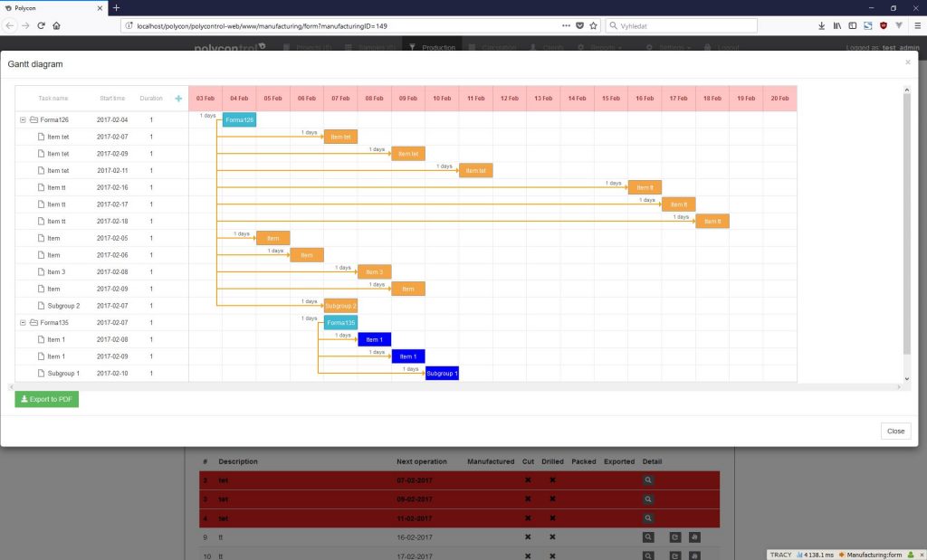Select the Polycon browser tab
This screenshot has height=560, width=927.
pyautogui.click(x=53, y=8)
